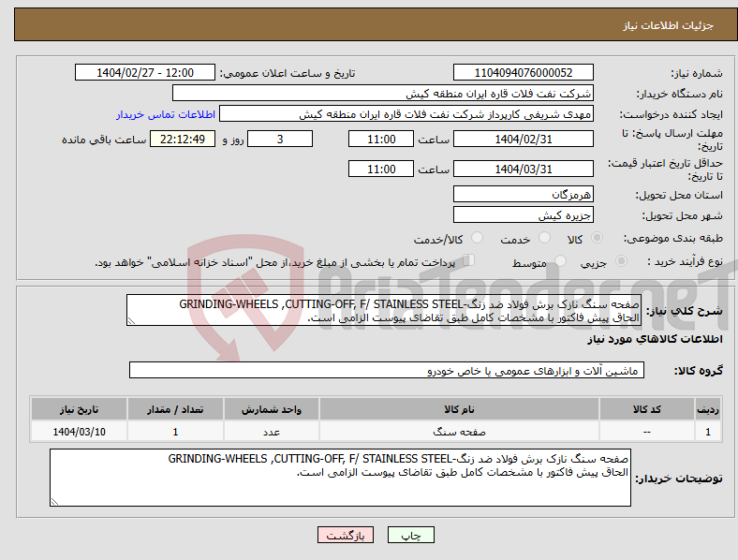This screenshot has width=738, height=560.
Task: Click the response deadline time 11:00 field
Action: coord(381,139)
